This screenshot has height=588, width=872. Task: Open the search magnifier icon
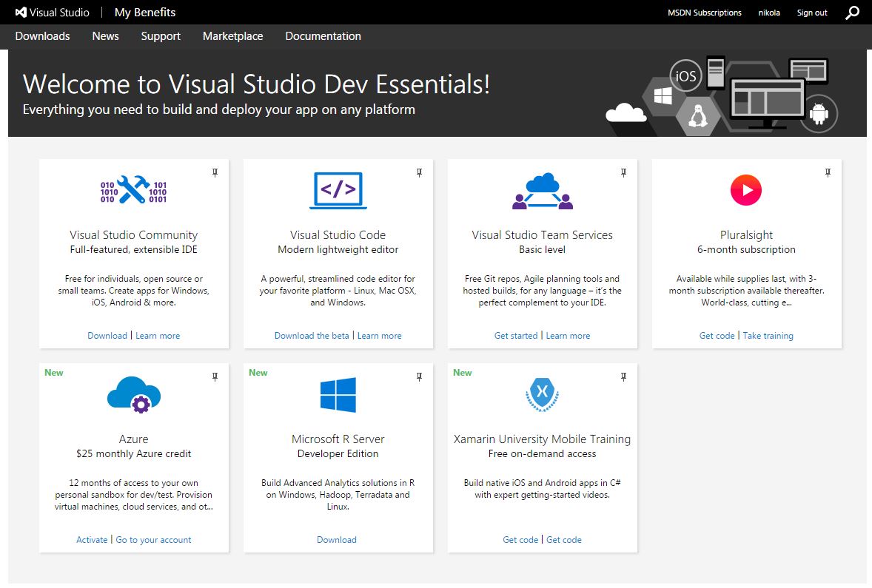pyautogui.click(x=852, y=13)
